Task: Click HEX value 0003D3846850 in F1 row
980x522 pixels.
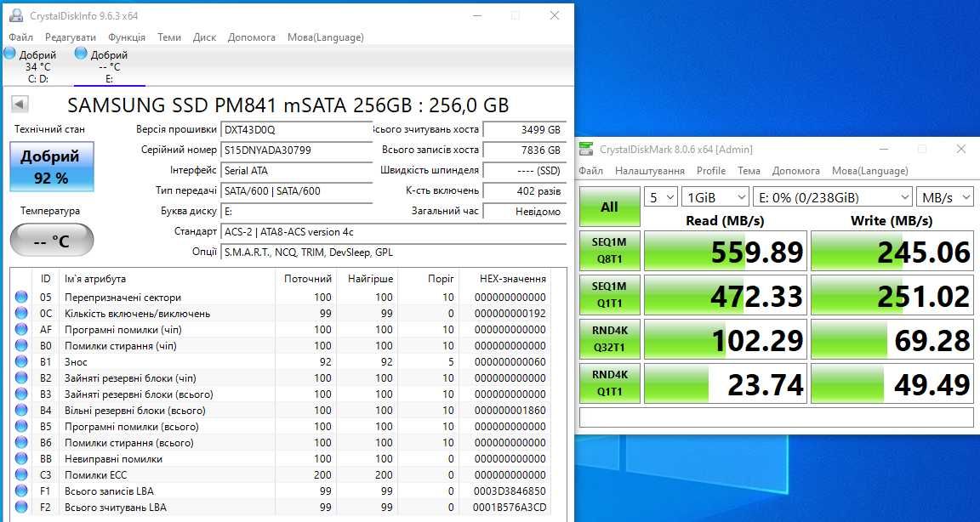Action: (510, 491)
